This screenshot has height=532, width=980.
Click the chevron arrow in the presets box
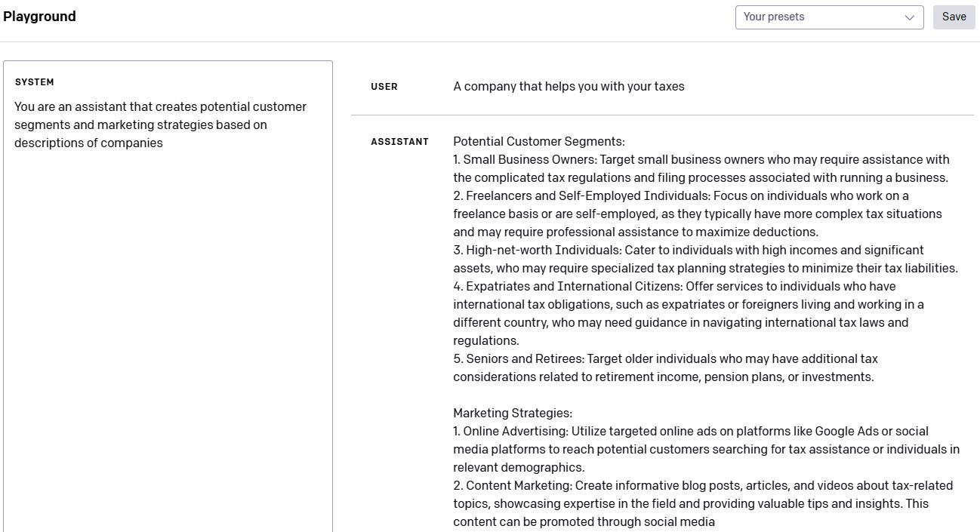point(910,17)
